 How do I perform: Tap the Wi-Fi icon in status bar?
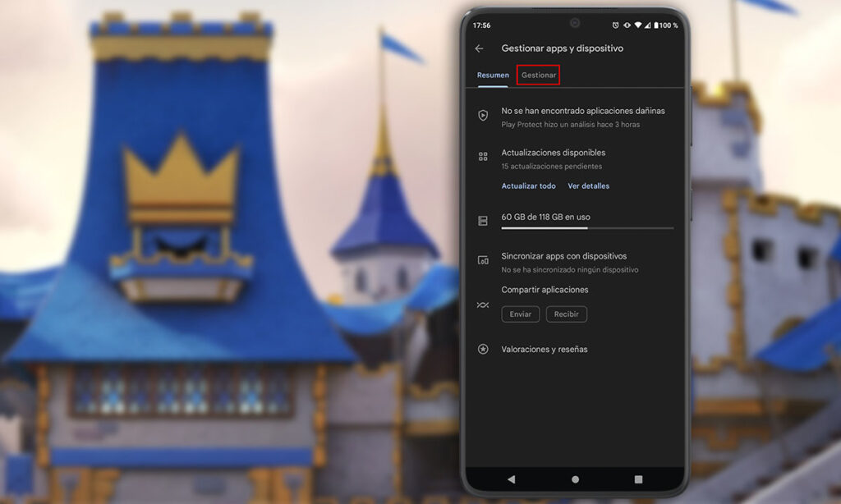click(x=637, y=25)
